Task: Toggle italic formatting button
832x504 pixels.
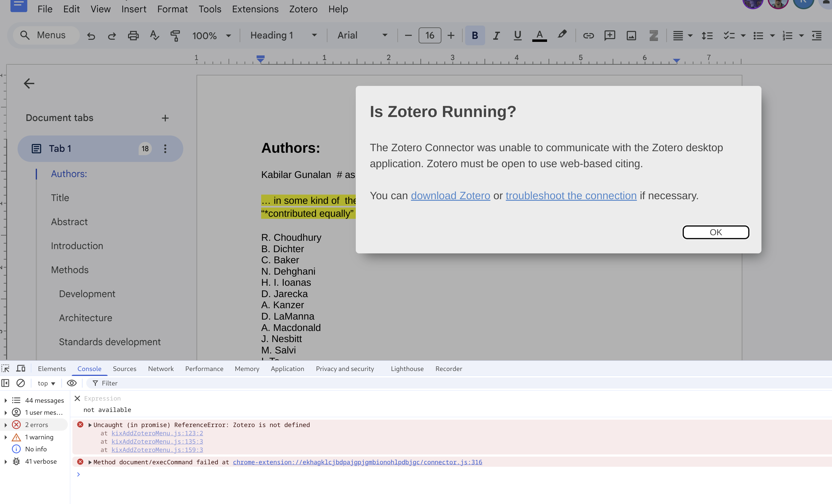Action: point(496,35)
